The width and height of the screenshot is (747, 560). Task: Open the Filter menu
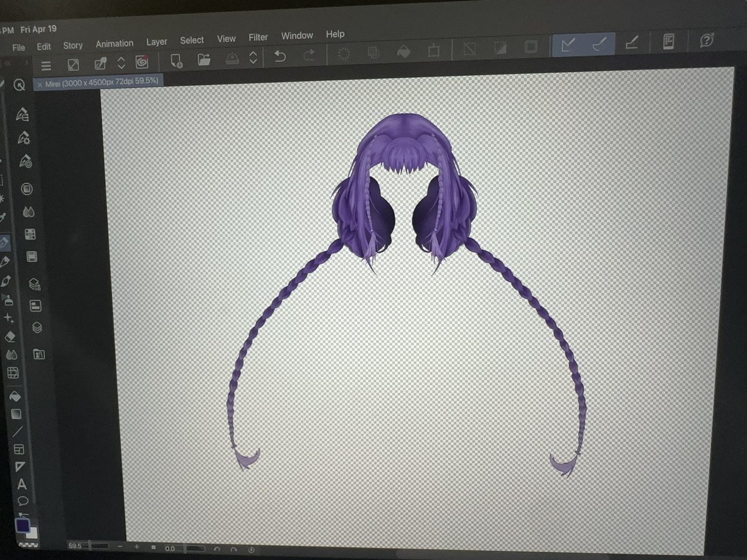pos(258,37)
